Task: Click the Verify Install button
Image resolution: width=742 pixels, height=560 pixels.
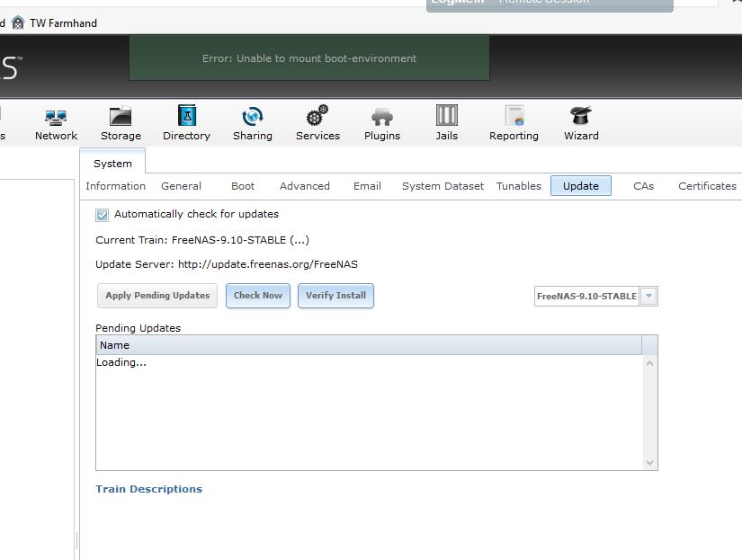Action: click(x=335, y=296)
